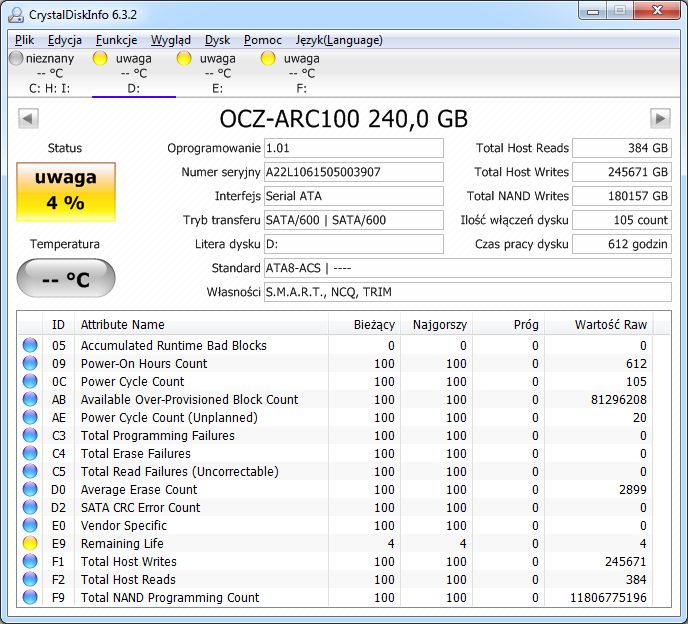
Task: Click the CrystalDiskInfo app icon in title bar
Action: click(16, 14)
